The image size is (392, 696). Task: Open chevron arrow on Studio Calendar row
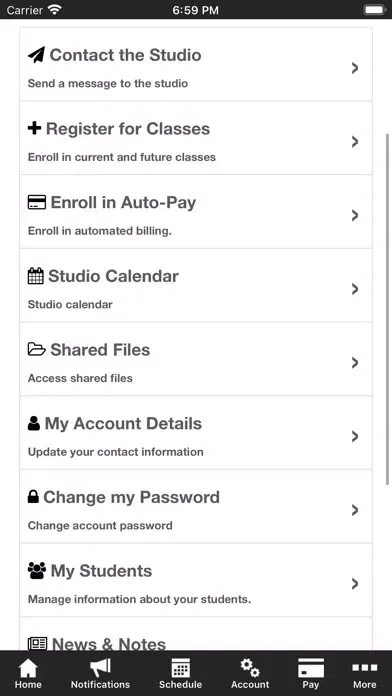[355, 289]
